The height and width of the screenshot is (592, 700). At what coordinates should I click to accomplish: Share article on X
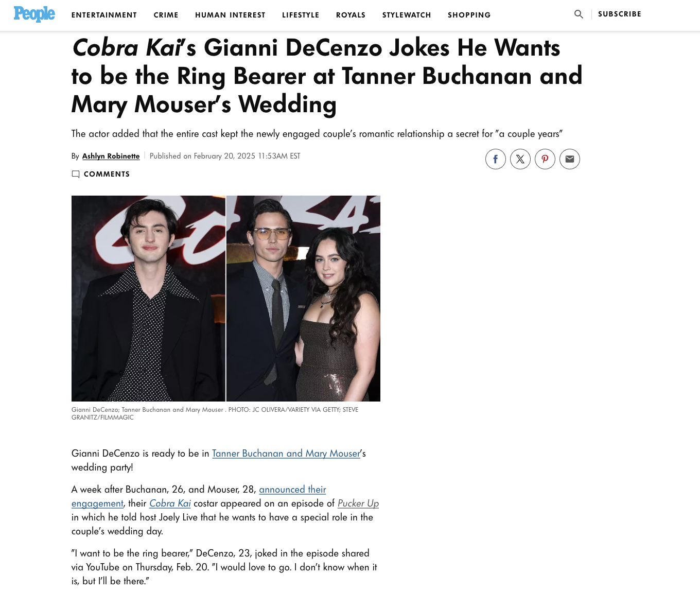click(520, 159)
